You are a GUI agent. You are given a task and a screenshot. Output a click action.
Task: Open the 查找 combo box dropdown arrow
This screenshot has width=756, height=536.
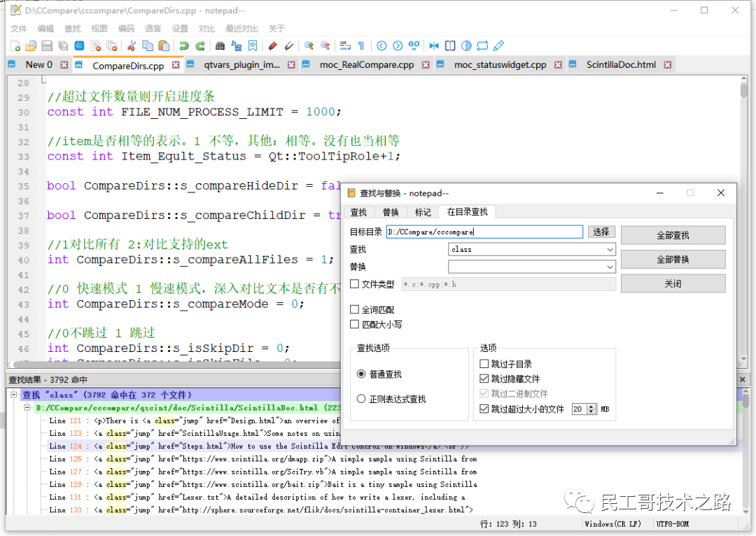[x=610, y=249]
